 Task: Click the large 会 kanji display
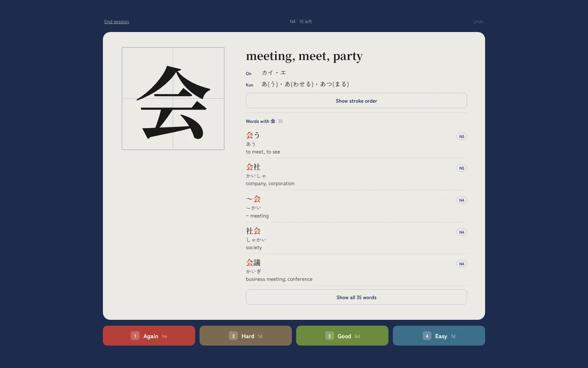(173, 99)
